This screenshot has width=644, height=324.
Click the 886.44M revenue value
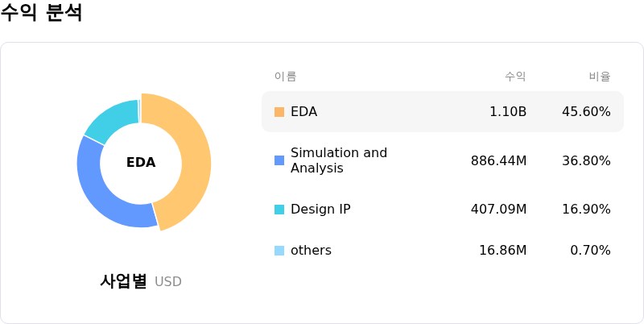tap(498, 160)
